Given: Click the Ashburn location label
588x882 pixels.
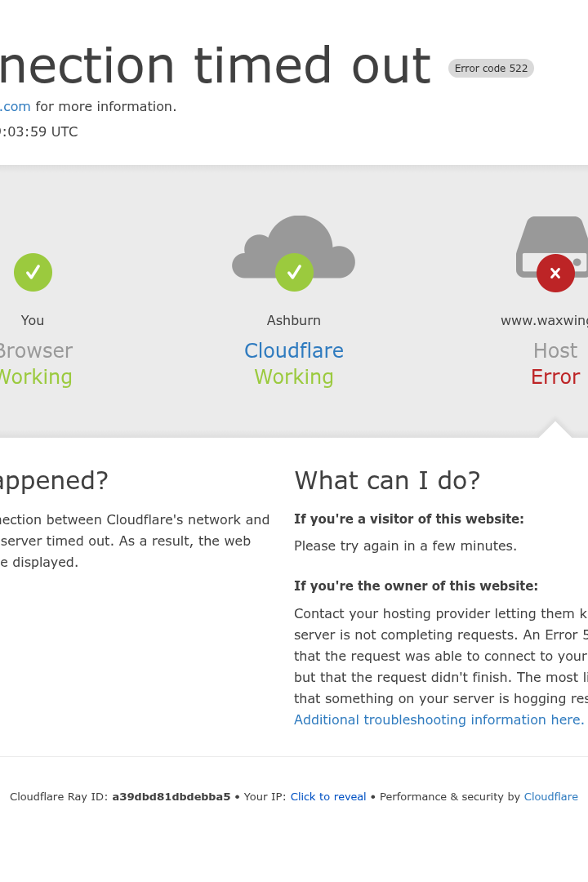Looking at the screenshot, I should pyautogui.click(x=294, y=320).
